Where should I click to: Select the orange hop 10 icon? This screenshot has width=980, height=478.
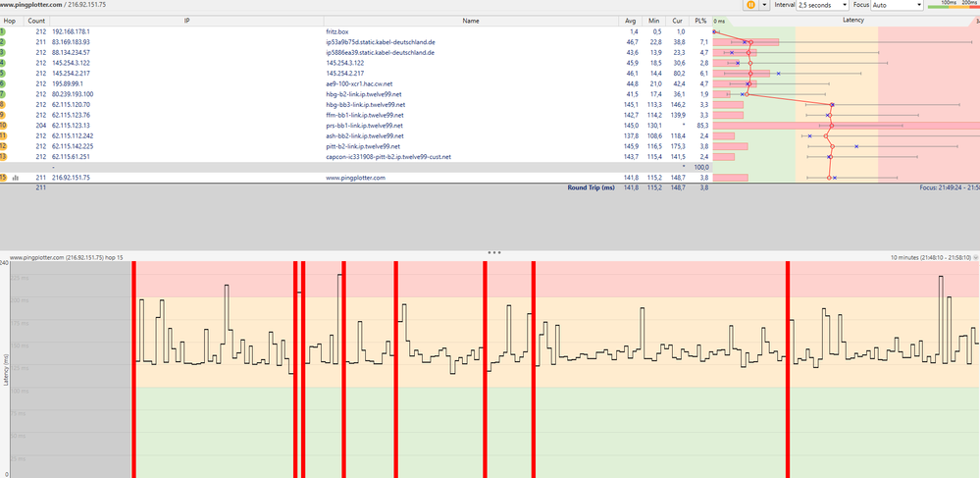click(x=3, y=125)
